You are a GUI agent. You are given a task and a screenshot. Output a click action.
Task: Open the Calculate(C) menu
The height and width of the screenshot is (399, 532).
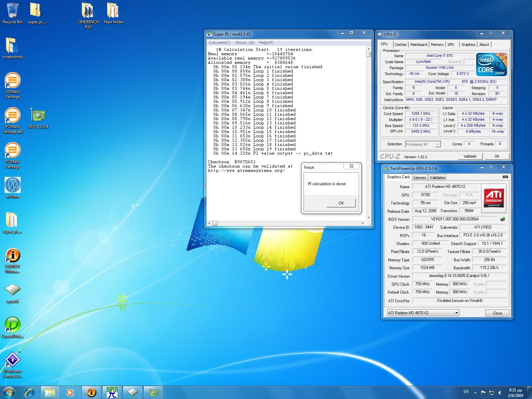(219, 43)
